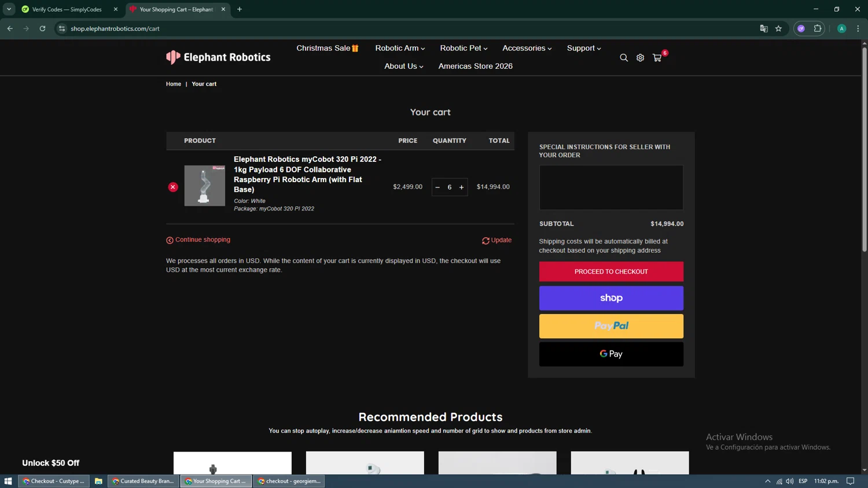The width and height of the screenshot is (868, 488).
Task: Open a new browser tab
Action: click(x=240, y=9)
